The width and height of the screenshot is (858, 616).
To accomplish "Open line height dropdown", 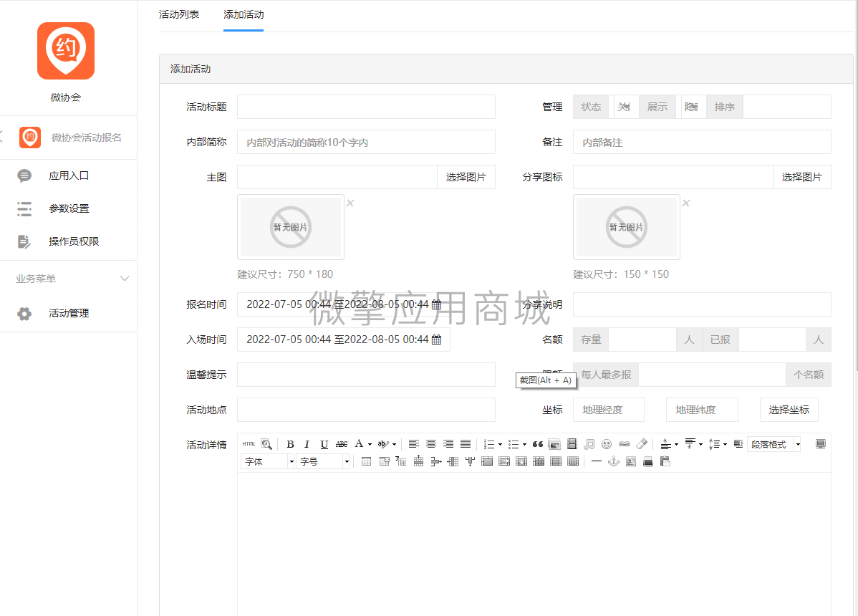I will [x=725, y=444].
